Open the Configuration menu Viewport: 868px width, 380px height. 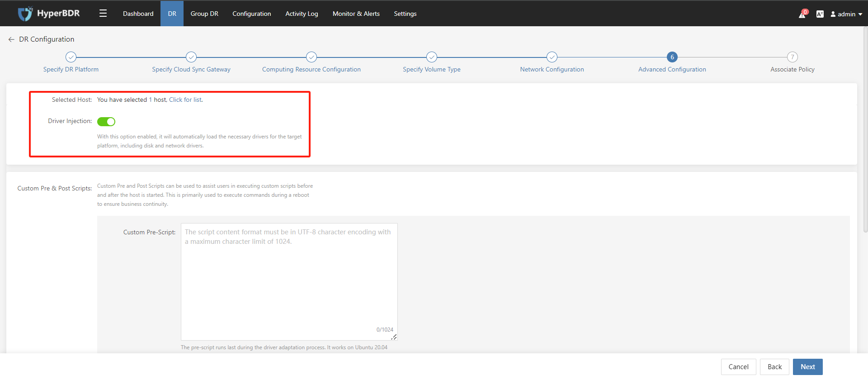click(x=252, y=14)
